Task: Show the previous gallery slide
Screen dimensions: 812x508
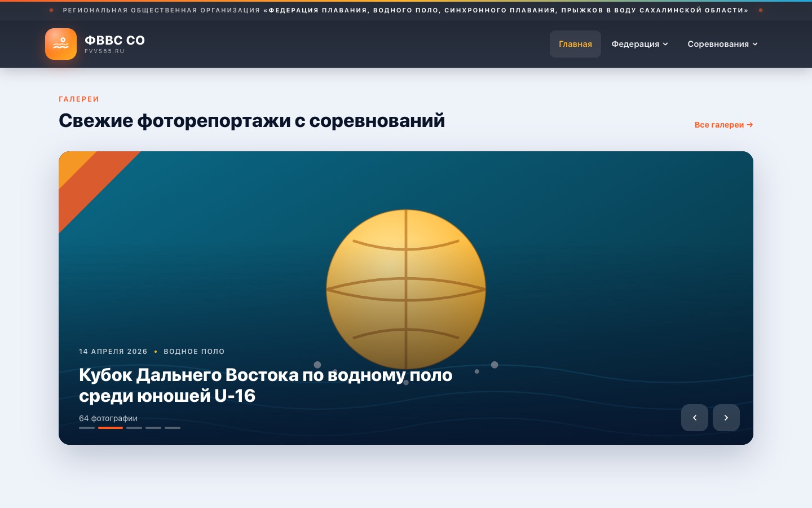Action: [695, 418]
